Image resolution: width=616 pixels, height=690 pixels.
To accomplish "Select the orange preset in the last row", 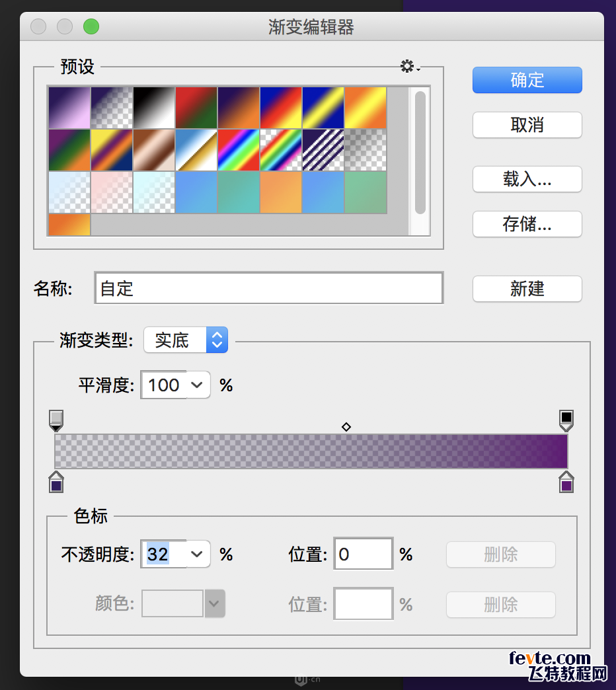I will (x=69, y=225).
